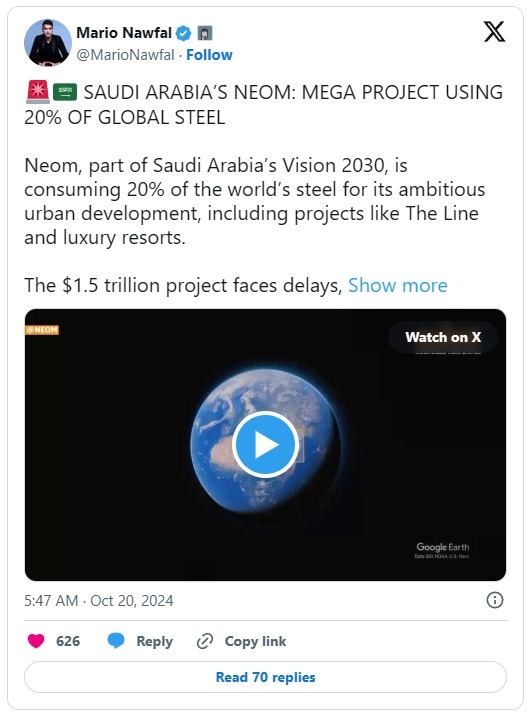
Task: Expand the tweet with Show more
Action: click(x=398, y=285)
